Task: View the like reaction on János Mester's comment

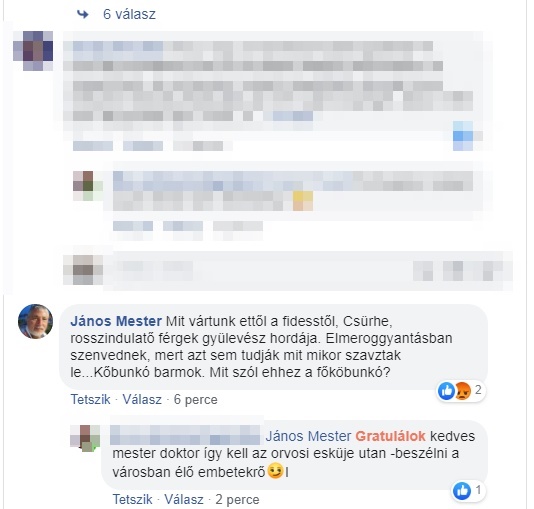Action: (x=446, y=391)
